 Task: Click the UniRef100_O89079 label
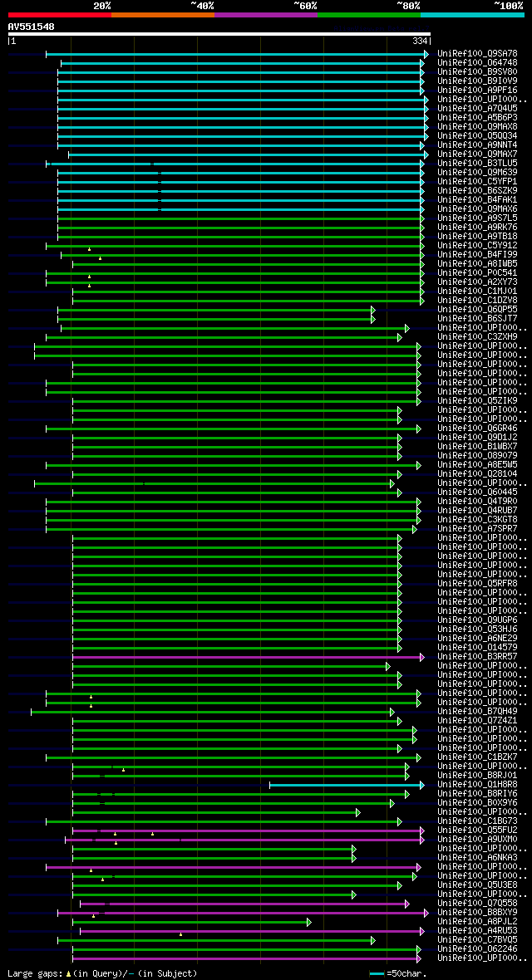(477, 455)
